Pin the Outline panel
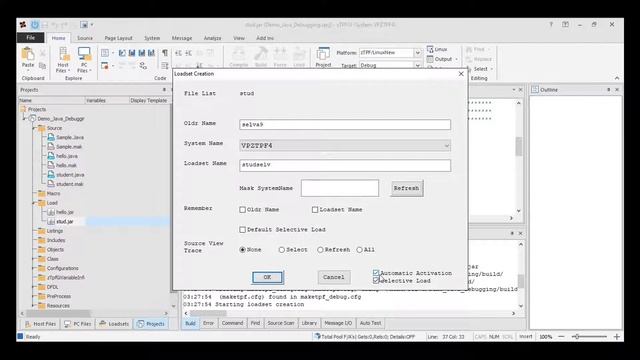 (x=609, y=89)
